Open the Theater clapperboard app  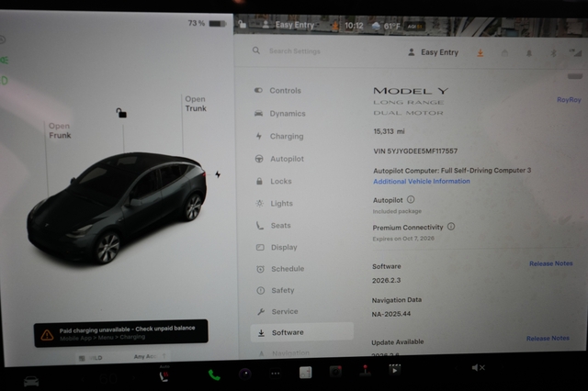[394, 370]
